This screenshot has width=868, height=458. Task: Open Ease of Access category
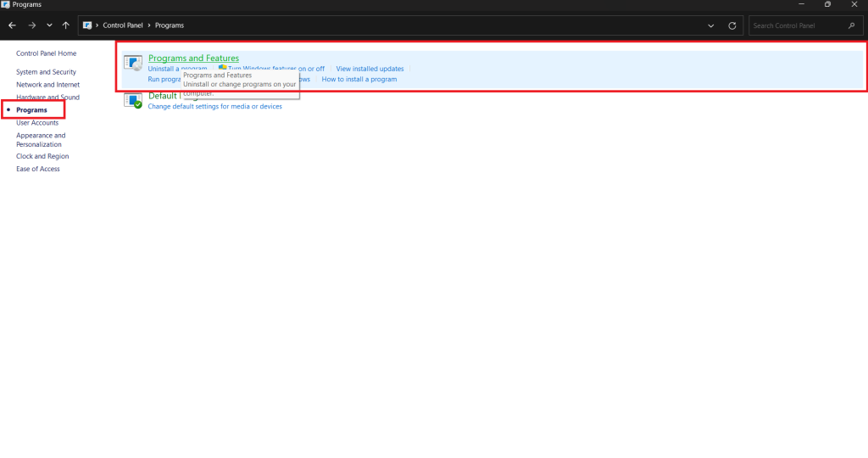[37, 169]
